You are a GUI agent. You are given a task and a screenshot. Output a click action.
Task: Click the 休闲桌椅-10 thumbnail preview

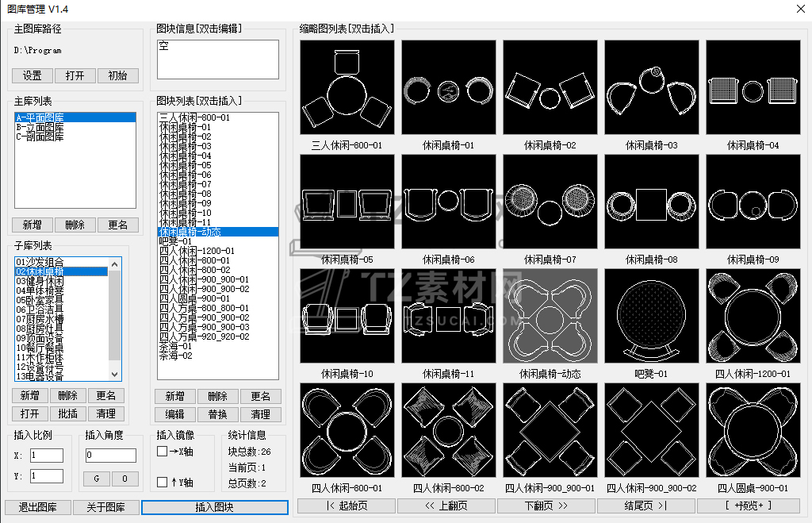[x=347, y=315]
